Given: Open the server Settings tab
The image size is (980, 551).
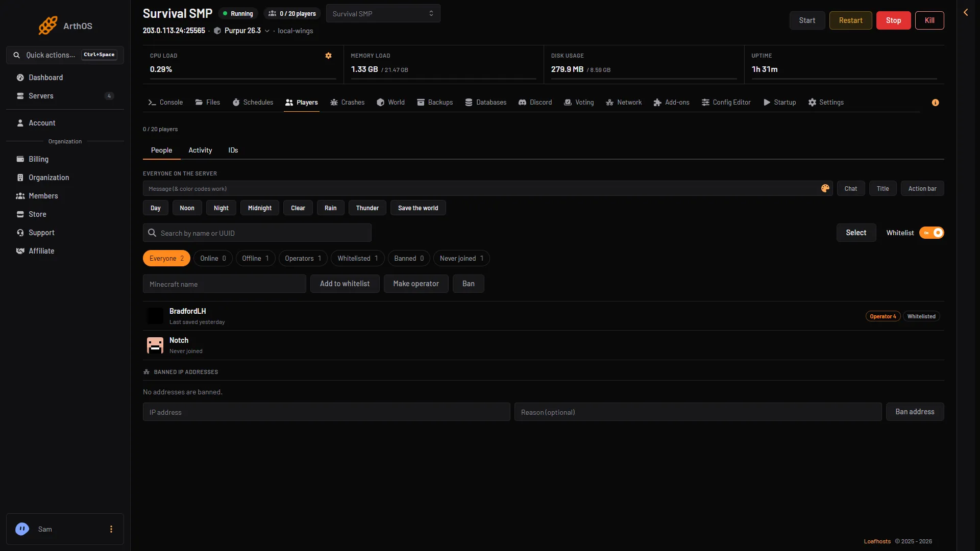Looking at the screenshot, I should click(x=826, y=103).
